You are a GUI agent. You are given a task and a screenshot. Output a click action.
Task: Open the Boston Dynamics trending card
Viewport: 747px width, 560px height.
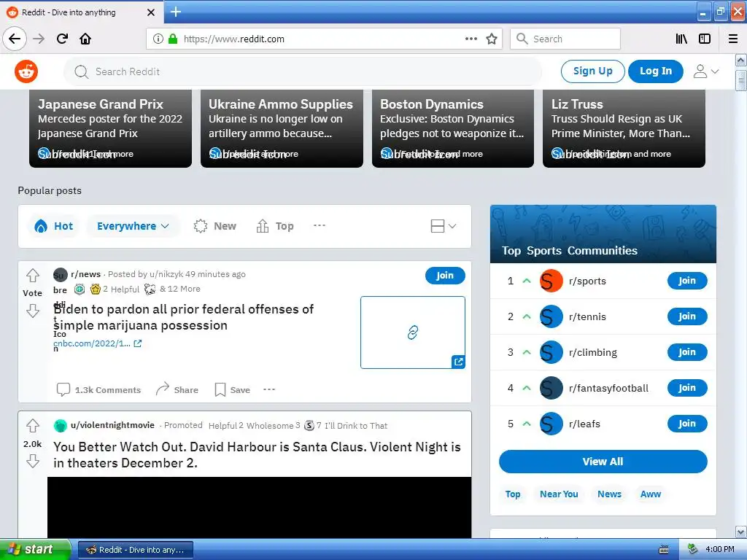(453, 128)
